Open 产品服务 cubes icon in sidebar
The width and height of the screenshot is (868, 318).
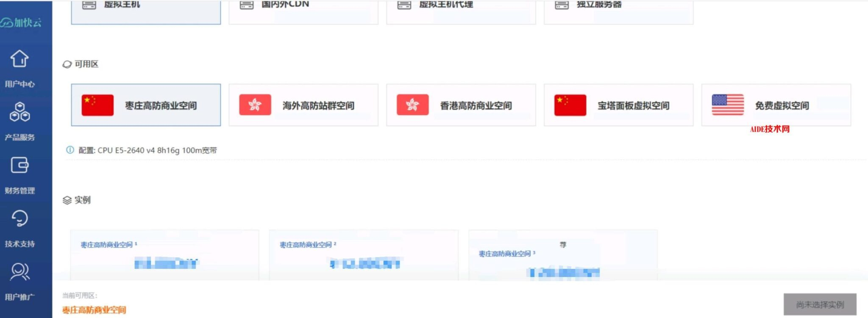click(19, 112)
